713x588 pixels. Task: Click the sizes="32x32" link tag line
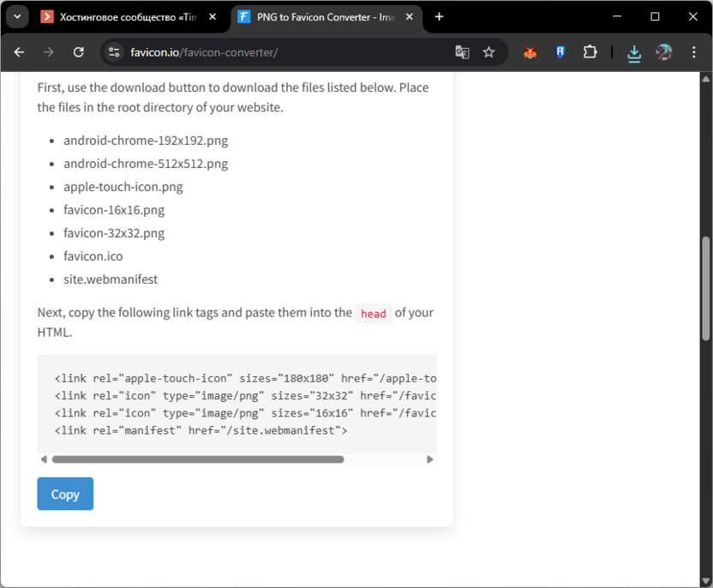coord(246,396)
